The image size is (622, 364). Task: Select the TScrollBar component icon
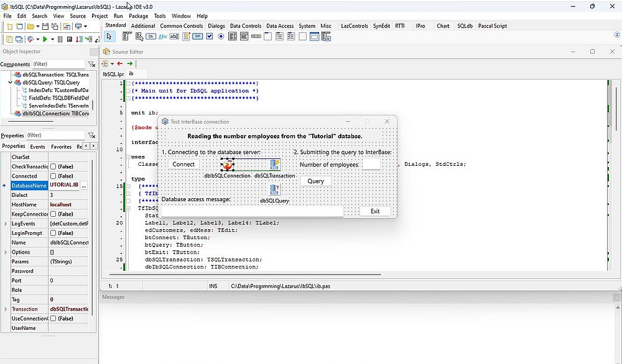pyautogui.click(x=256, y=37)
